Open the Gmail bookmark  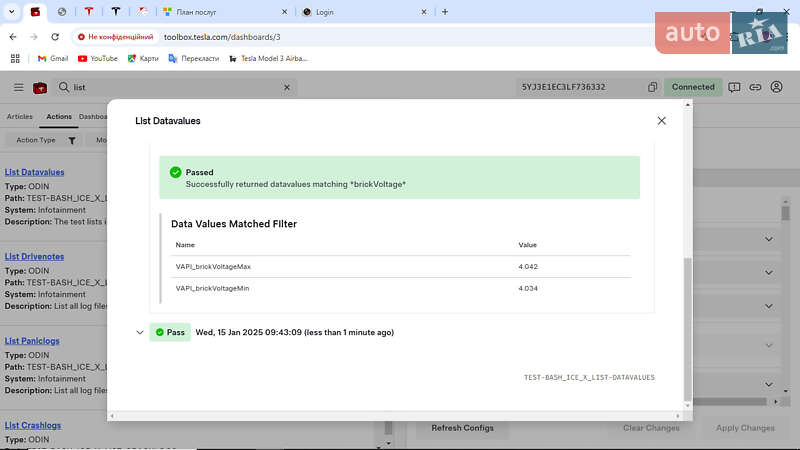(52, 58)
